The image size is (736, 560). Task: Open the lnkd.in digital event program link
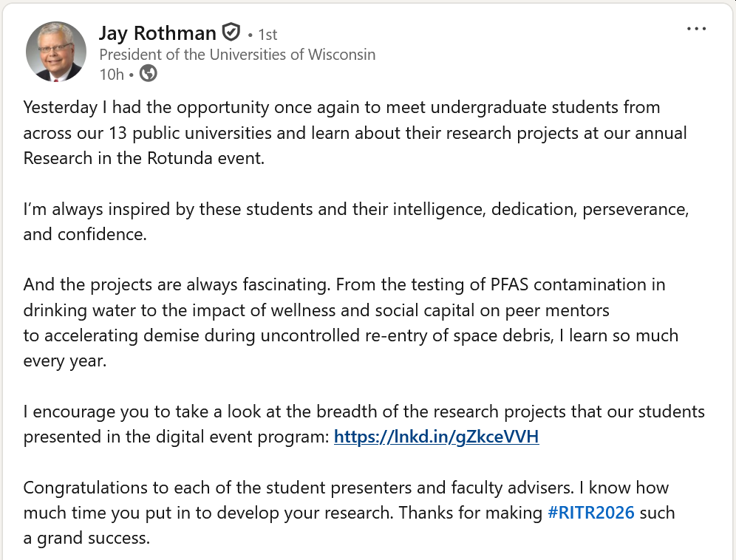coord(436,437)
